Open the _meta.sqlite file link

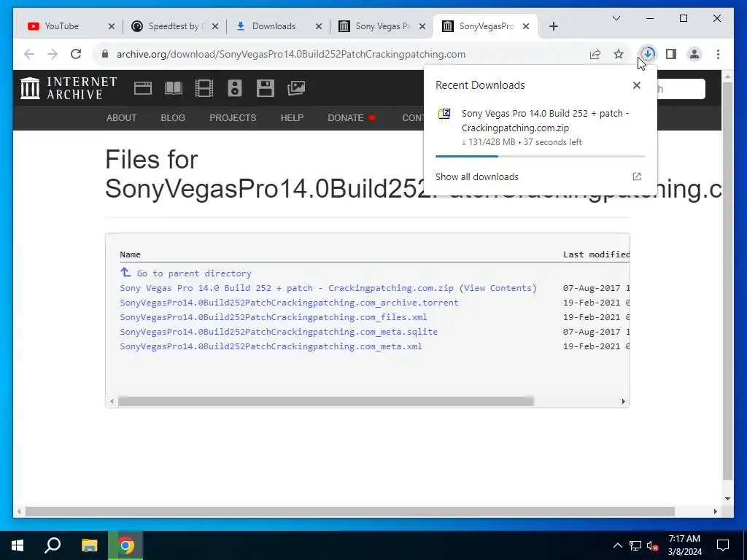point(279,332)
